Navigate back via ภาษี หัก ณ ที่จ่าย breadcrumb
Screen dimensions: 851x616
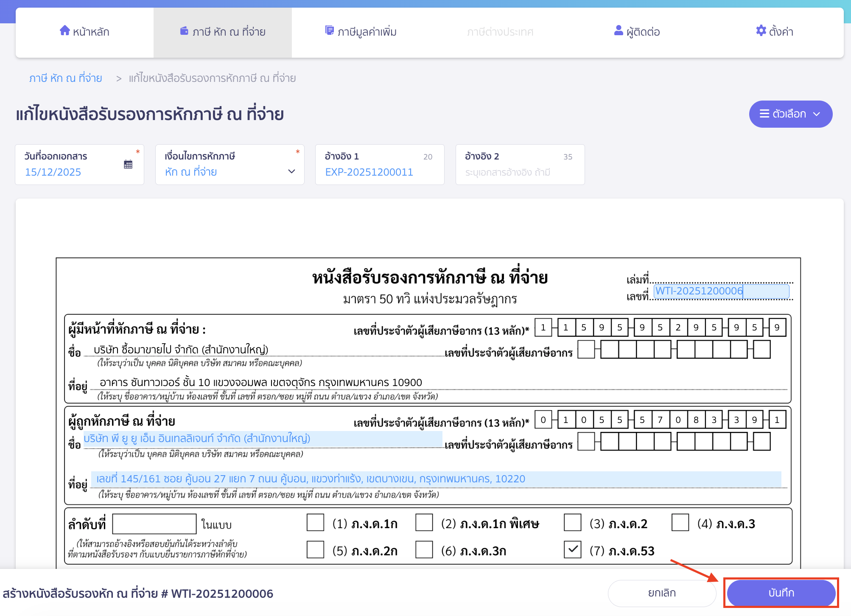(65, 78)
